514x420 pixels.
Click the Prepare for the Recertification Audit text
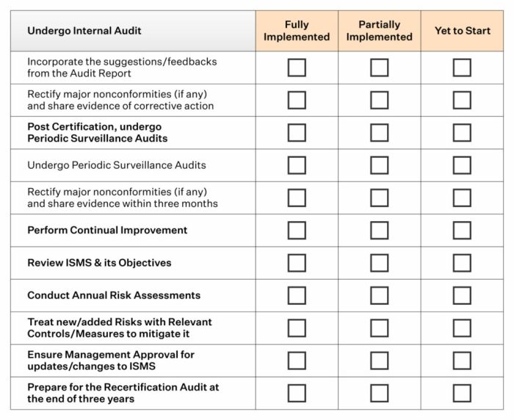(123, 393)
